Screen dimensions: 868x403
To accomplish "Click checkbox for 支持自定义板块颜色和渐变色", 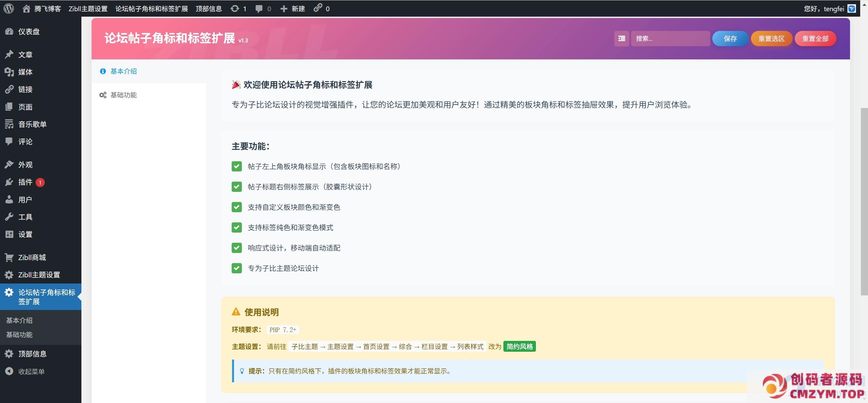I will click(236, 207).
